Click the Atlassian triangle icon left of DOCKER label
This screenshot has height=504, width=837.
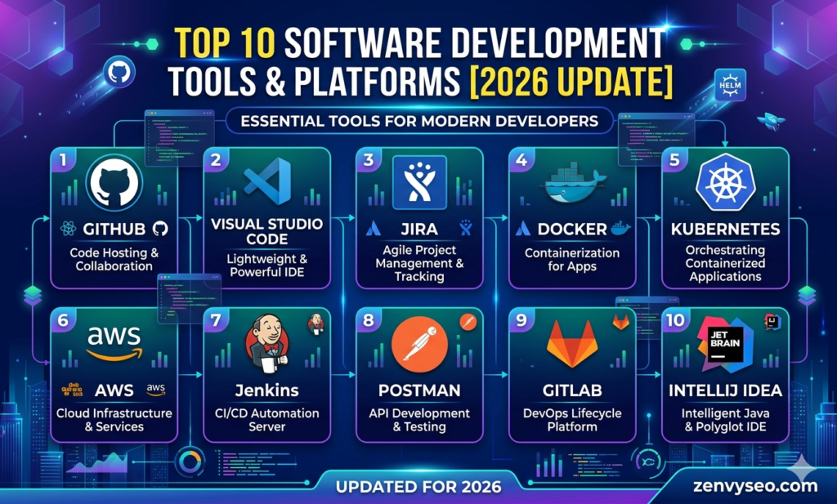(523, 229)
